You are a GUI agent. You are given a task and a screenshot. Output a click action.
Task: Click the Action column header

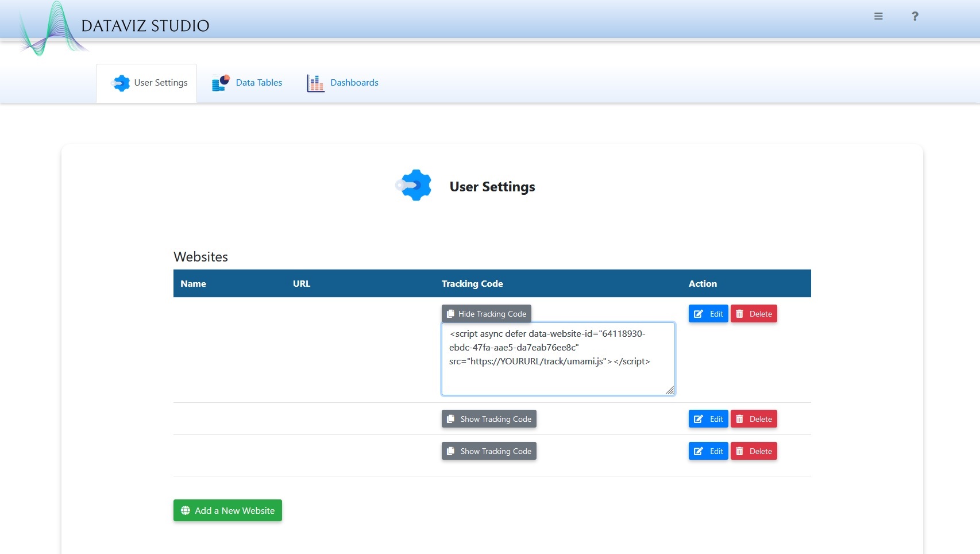703,283
